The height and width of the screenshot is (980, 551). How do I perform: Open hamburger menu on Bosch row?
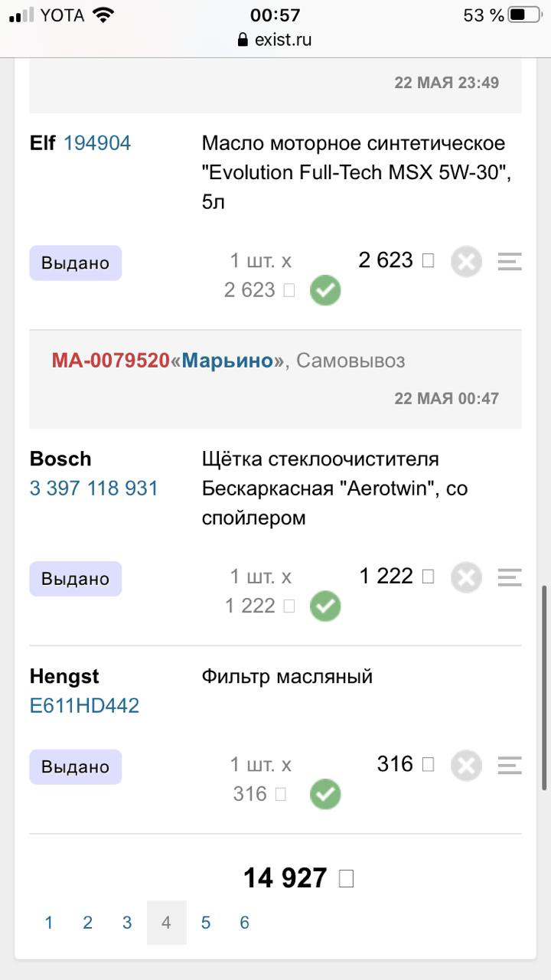point(510,578)
